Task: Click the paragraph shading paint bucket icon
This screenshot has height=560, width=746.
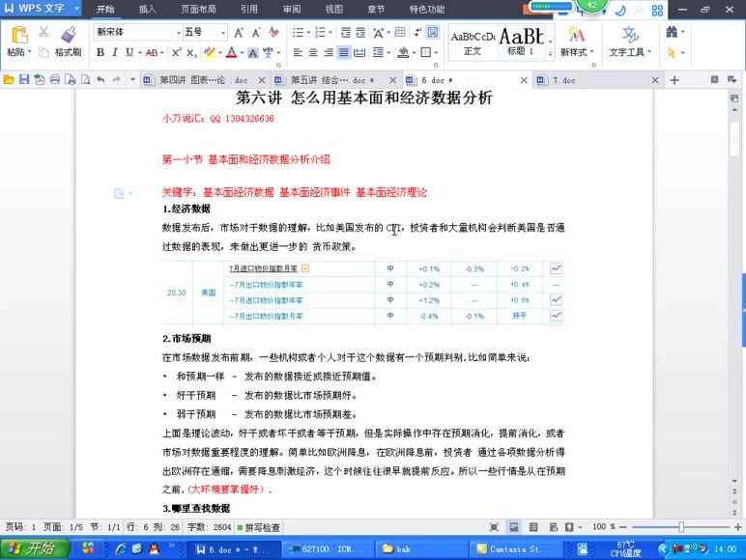Action: 404,52
